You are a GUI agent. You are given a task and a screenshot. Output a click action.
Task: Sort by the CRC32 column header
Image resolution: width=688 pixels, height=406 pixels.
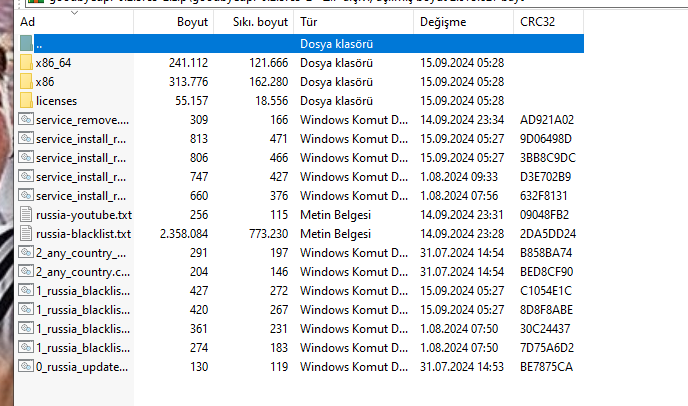coord(539,21)
